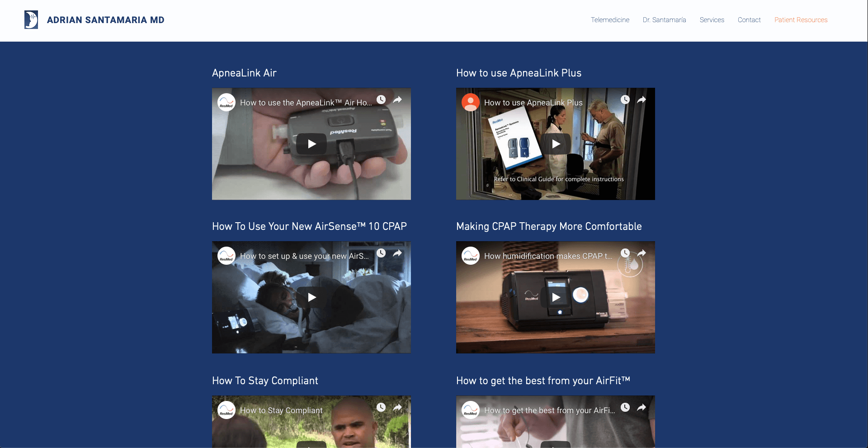The image size is (868, 448).
Task: Click ResMed channel avatar on AirFit video
Action: 471,410
